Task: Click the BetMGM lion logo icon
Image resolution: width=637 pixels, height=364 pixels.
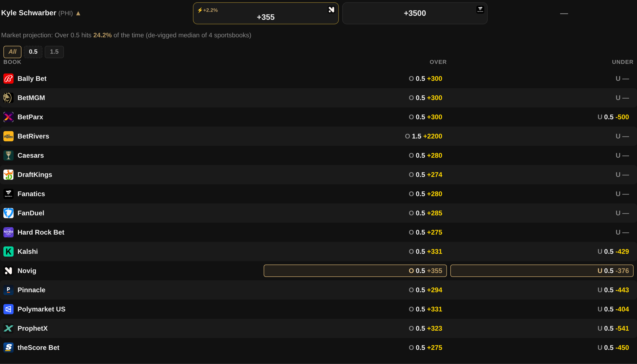Action: coord(8,98)
